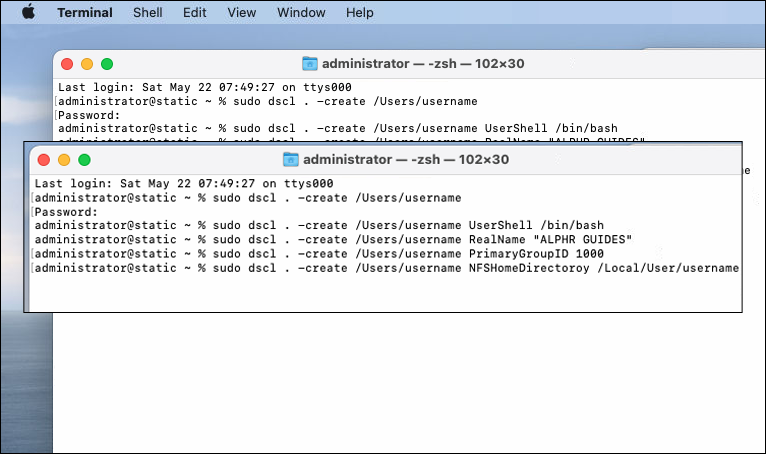Open the Apple menu
Screen dimensions: 766x454
pos(29,12)
